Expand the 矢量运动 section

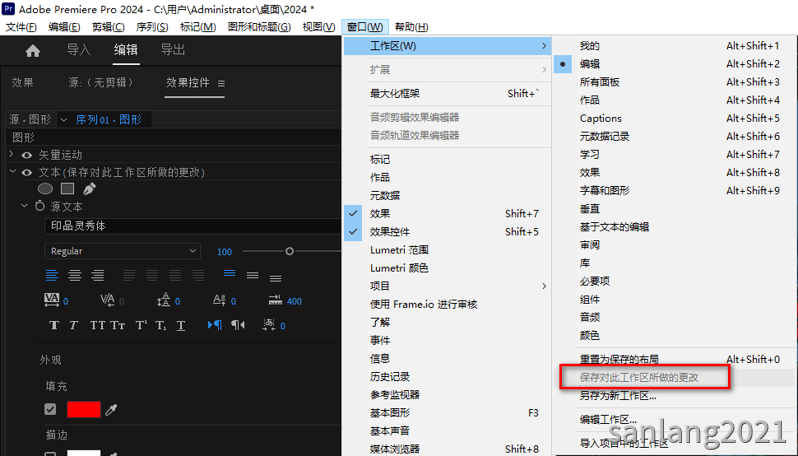pos(12,154)
